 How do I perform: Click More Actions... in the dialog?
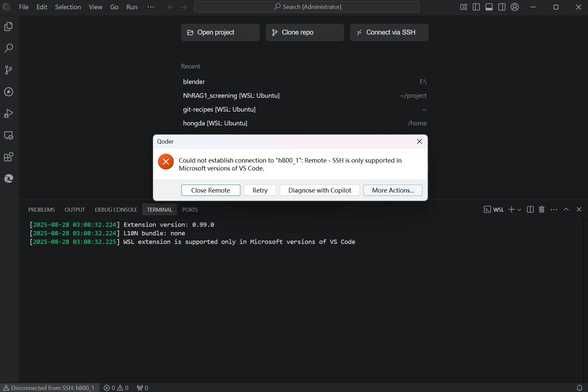click(393, 190)
